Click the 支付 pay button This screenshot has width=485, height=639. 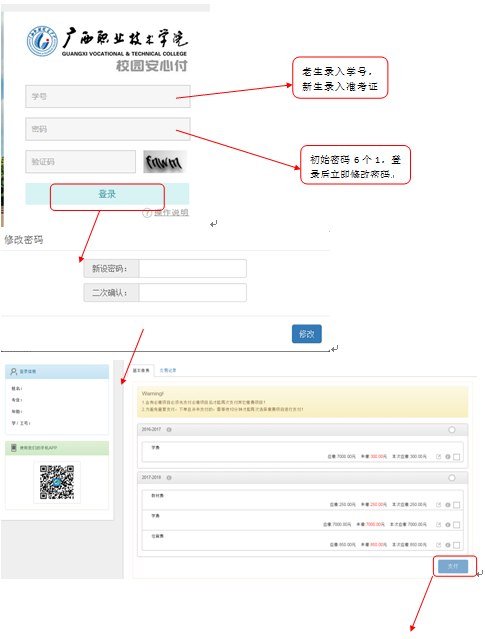(x=453, y=566)
